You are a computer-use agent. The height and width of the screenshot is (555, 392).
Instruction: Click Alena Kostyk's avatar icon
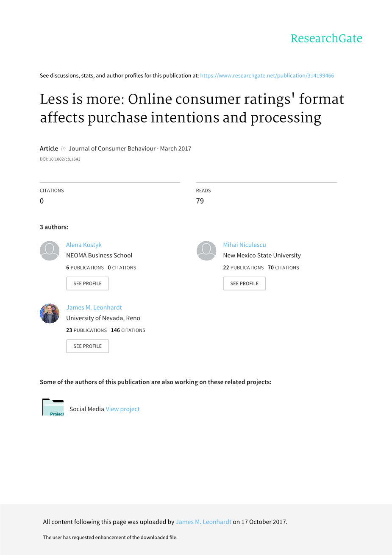click(x=50, y=251)
